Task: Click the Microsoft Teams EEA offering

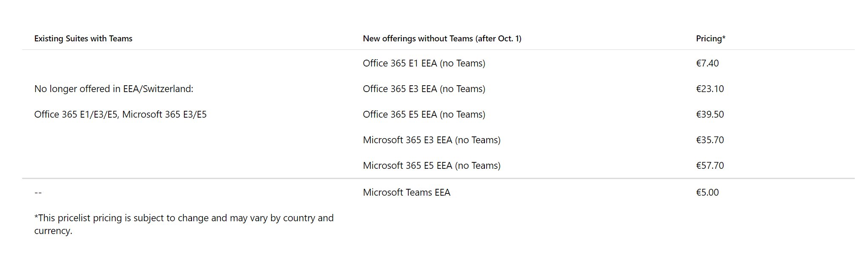Action: (x=407, y=192)
